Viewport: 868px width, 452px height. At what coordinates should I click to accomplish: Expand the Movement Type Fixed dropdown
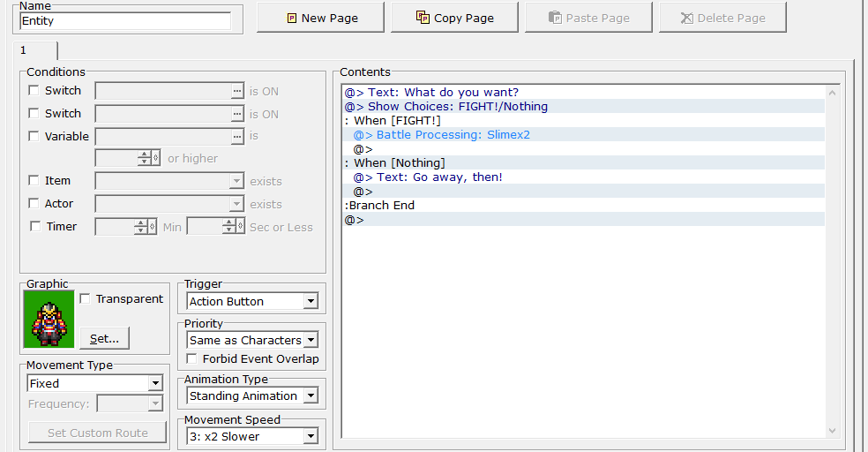155,384
